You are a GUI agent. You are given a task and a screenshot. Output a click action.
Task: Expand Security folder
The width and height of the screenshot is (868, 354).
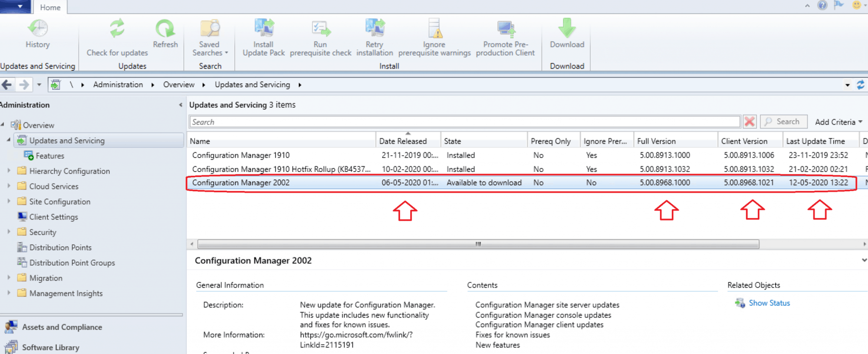coord(9,232)
